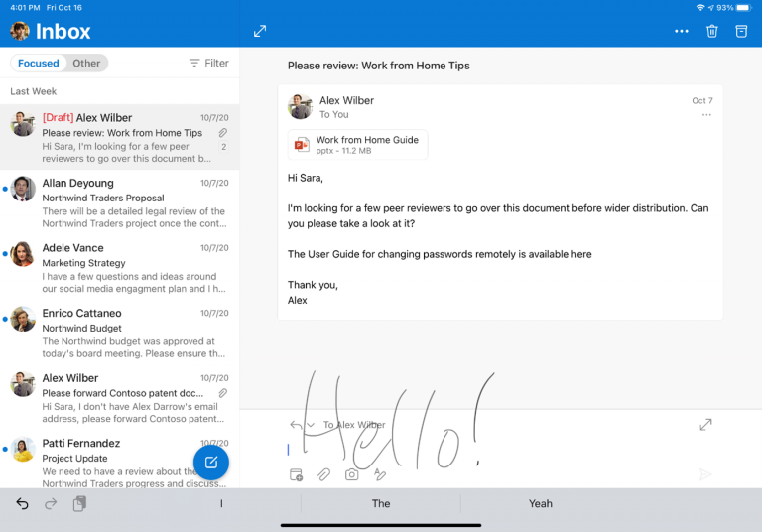This screenshot has width=762, height=532.
Task: Archive the open email
Action: click(x=741, y=31)
